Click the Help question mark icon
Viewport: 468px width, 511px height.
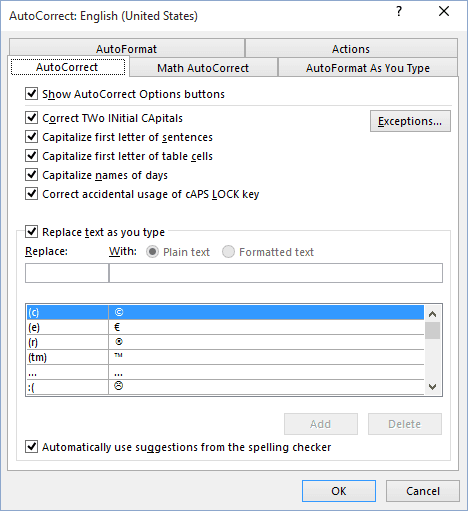[399, 11]
